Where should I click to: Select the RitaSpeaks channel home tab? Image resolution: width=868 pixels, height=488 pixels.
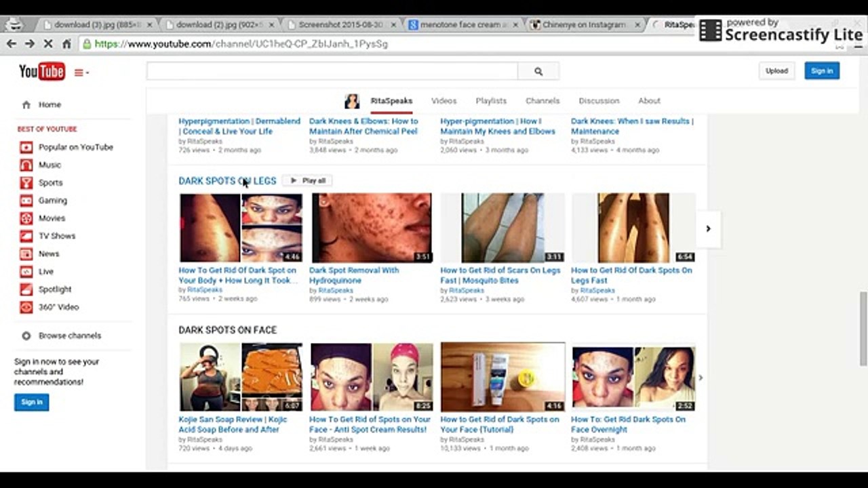pyautogui.click(x=391, y=101)
